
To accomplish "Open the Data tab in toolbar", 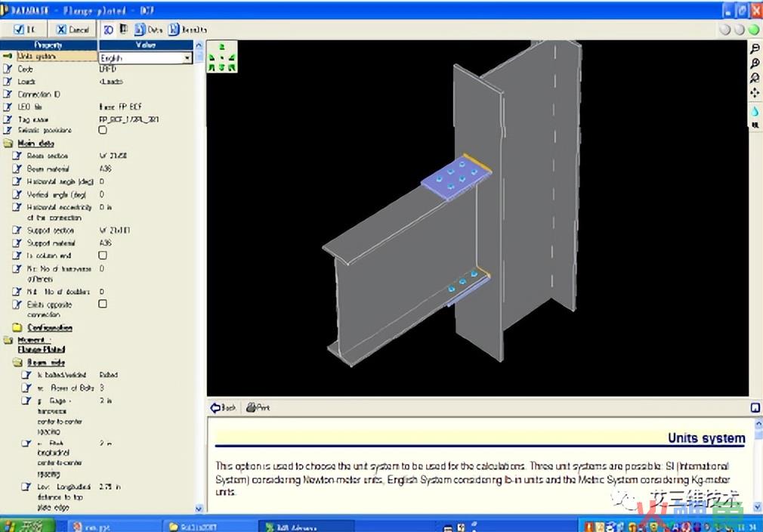I will (x=148, y=29).
